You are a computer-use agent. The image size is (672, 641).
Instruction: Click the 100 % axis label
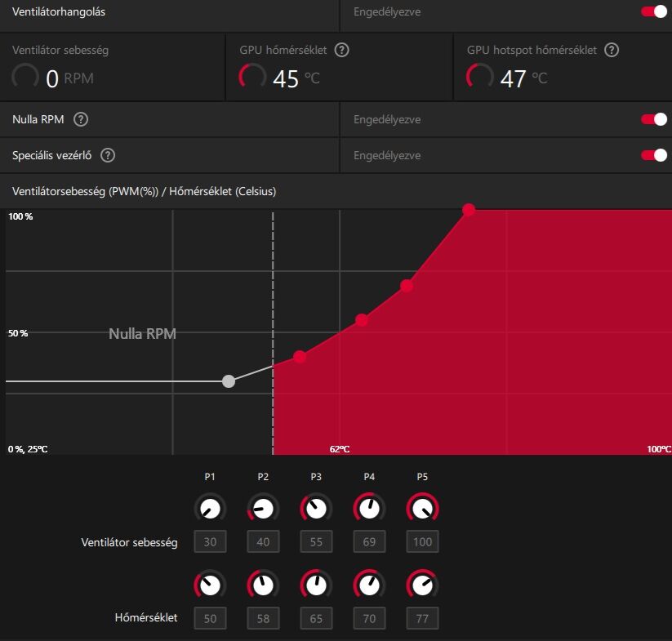(x=20, y=216)
